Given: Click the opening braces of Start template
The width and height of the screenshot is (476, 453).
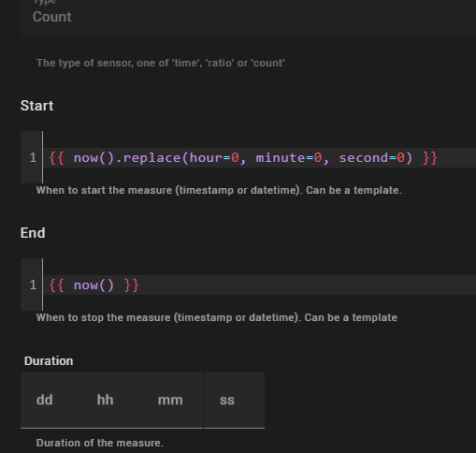Looking at the screenshot, I should [x=56, y=158].
